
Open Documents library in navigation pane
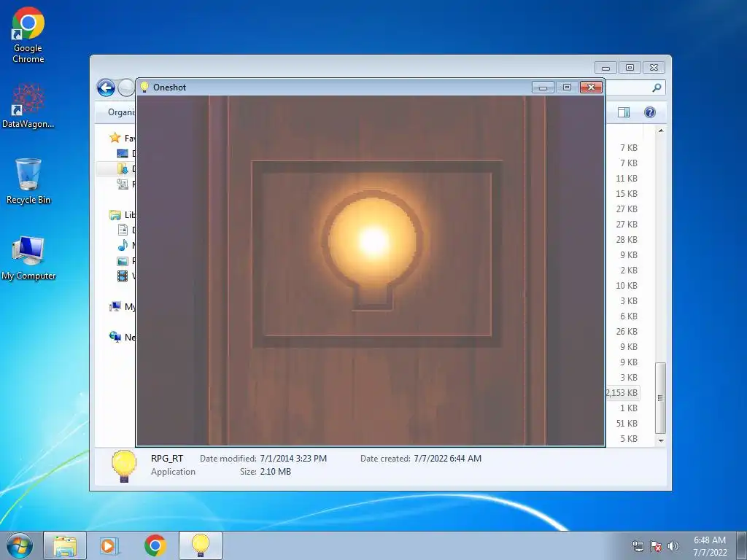tap(123, 230)
